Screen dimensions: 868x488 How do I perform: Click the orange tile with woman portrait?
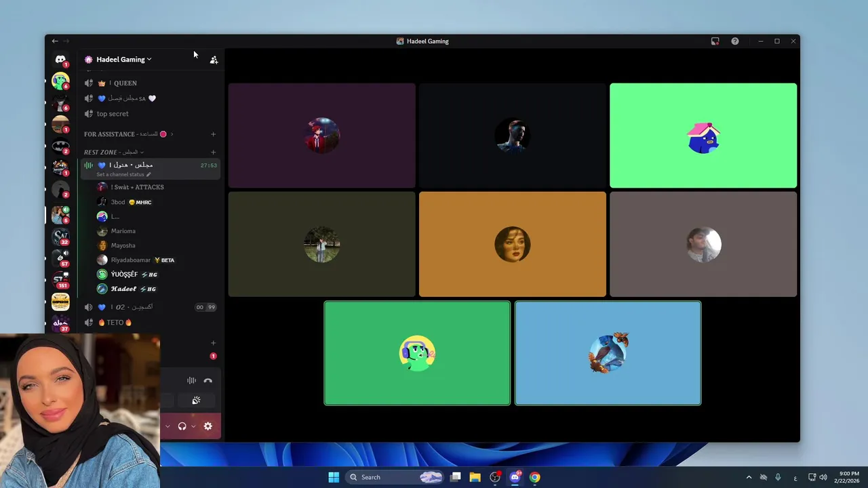[512, 244]
